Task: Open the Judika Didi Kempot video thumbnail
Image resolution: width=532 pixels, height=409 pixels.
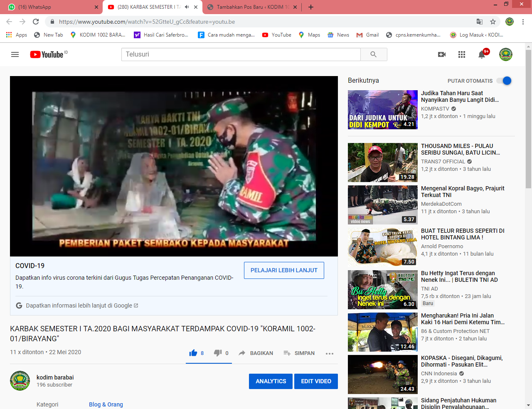Action: [382, 110]
